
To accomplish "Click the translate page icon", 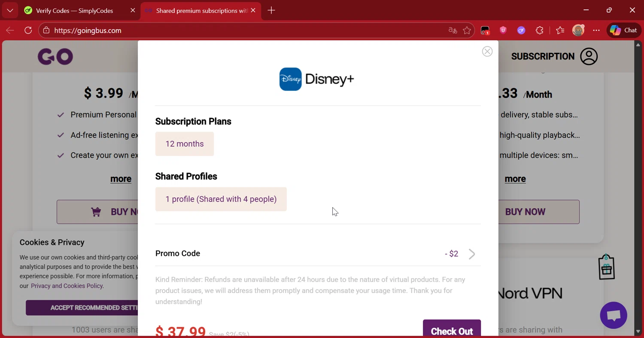I will tap(453, 30).
